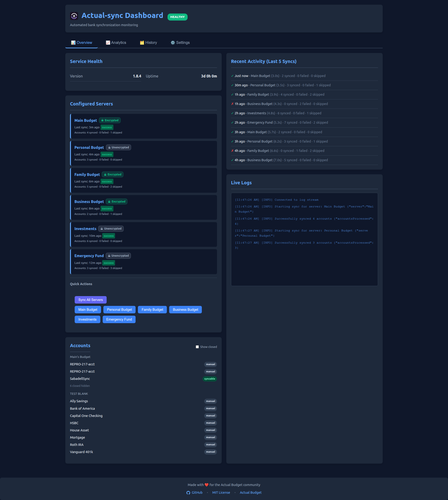Select the Personal Budget server title
Viewport: 448px width, 500px height.
(89, 147)
